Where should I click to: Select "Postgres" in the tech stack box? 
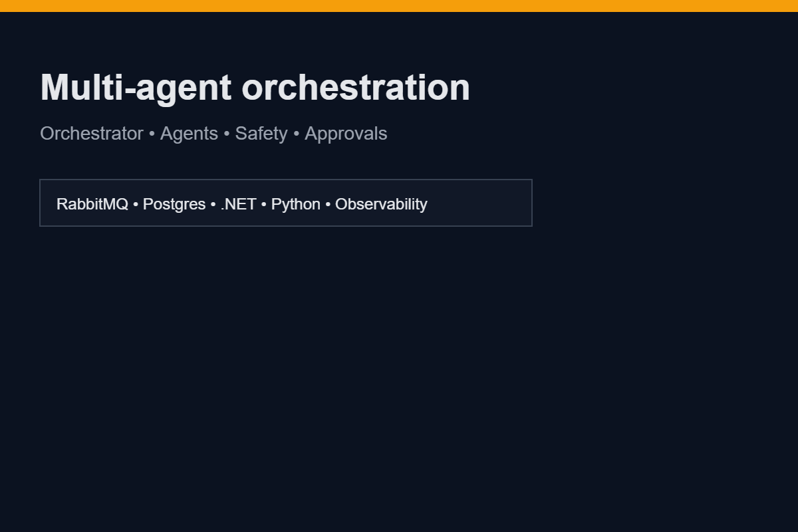[x=174, y=204]
